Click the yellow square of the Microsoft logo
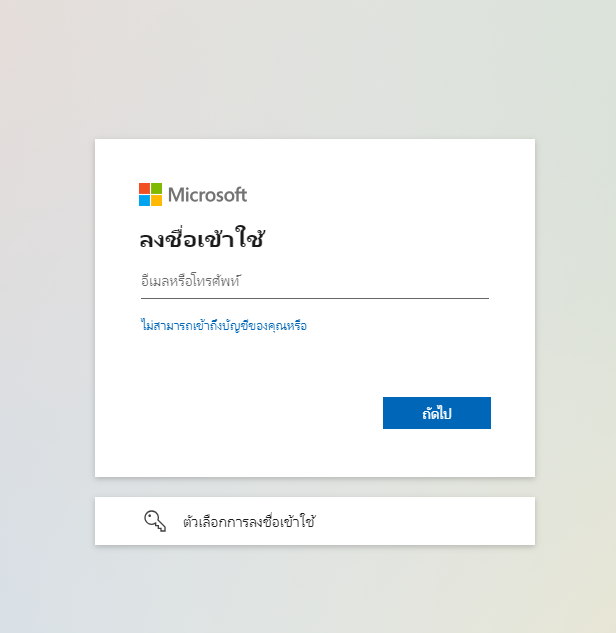Screen dimensions: 616x633 click(x=156, y=200)
